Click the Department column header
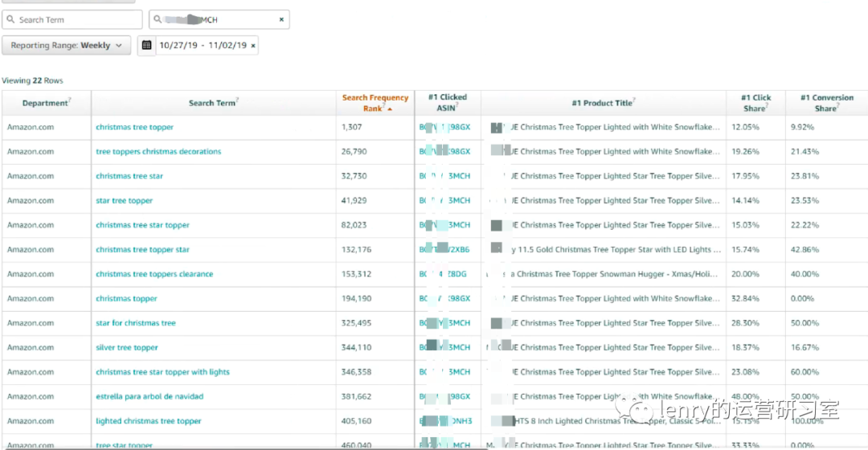Screen dimensions: 868x450 coord(47,103)
